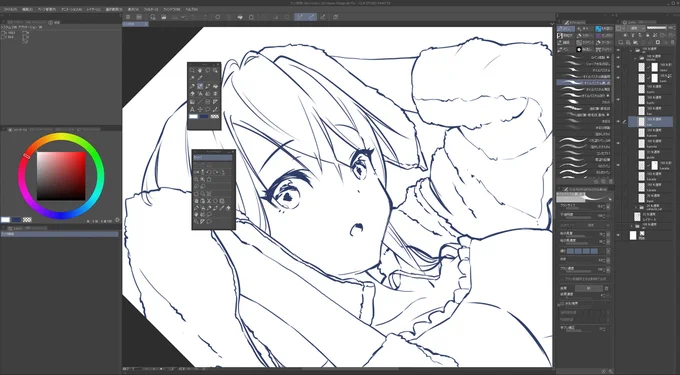
Task: Click the layer opacity slider in Layers panel
Action: 657,28
